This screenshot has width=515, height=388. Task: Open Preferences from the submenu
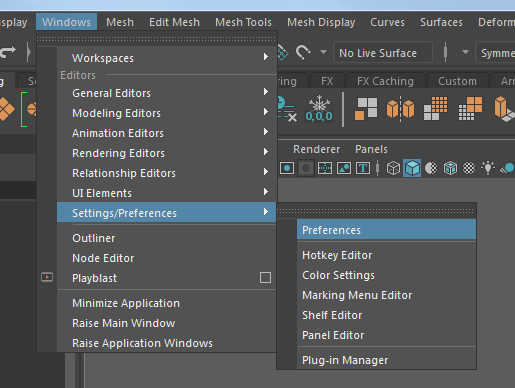click(x=386, y=230)
